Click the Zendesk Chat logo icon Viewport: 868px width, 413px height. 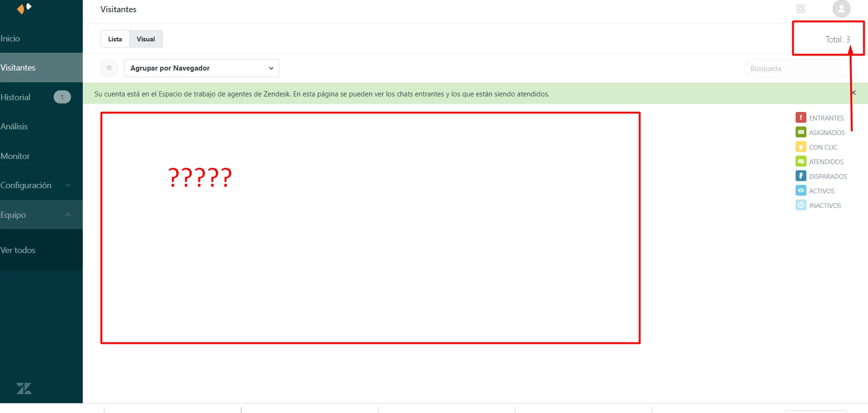coord(24,8)
